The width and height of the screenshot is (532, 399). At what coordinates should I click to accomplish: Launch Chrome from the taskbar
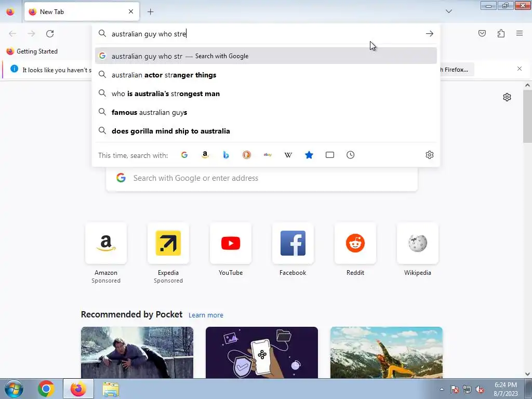[46, 389]
